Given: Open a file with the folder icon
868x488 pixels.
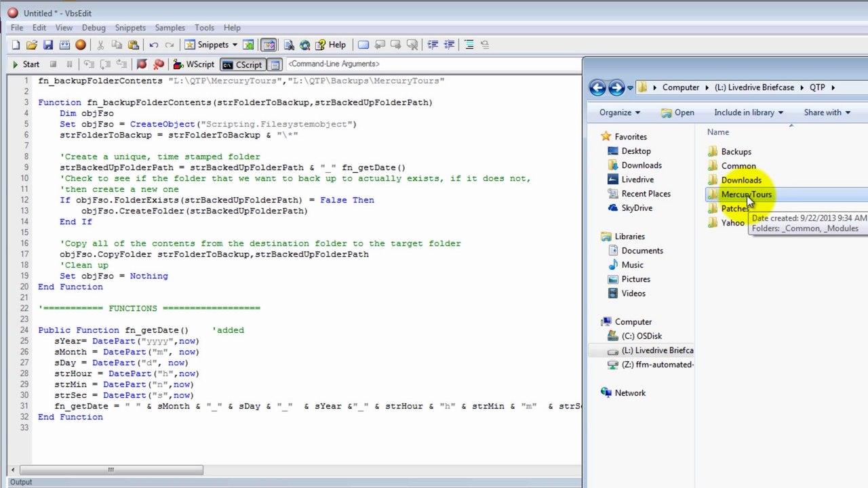Looking at the screenshot, I should point(31,45).
